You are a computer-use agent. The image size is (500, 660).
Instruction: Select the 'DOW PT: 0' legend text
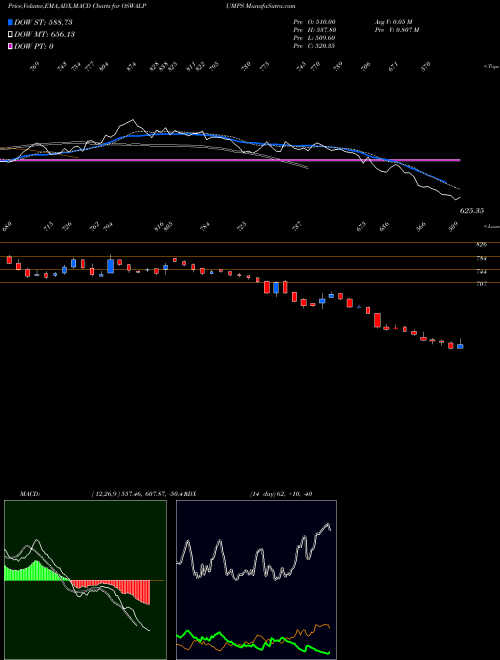coord(34,46)
